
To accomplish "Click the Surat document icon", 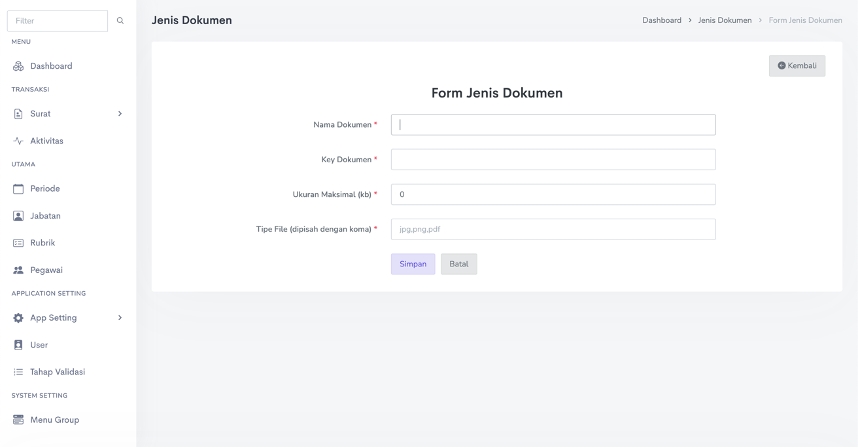I will 18,114.
